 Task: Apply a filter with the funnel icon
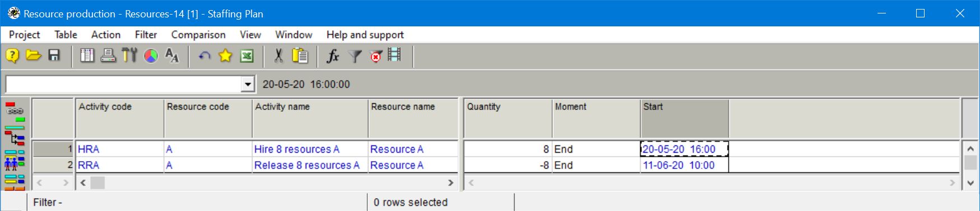point(354,56)
